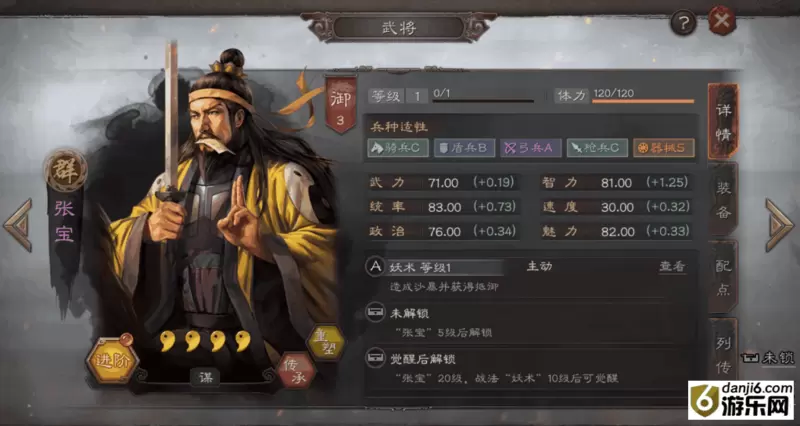The image size is (800, 426).
Task: Tap the 重塑 reshape hexagon button
Action: click(x=326, y=342)
